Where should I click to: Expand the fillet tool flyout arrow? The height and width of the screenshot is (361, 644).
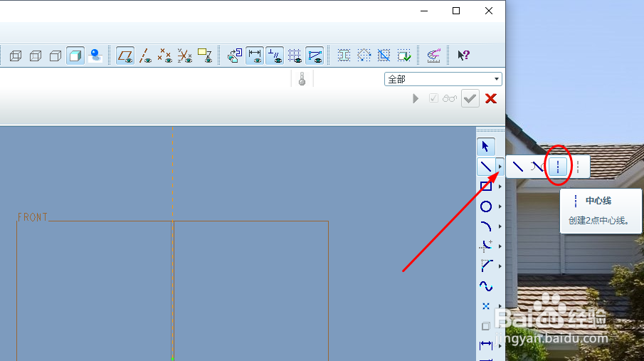point(500,246)
